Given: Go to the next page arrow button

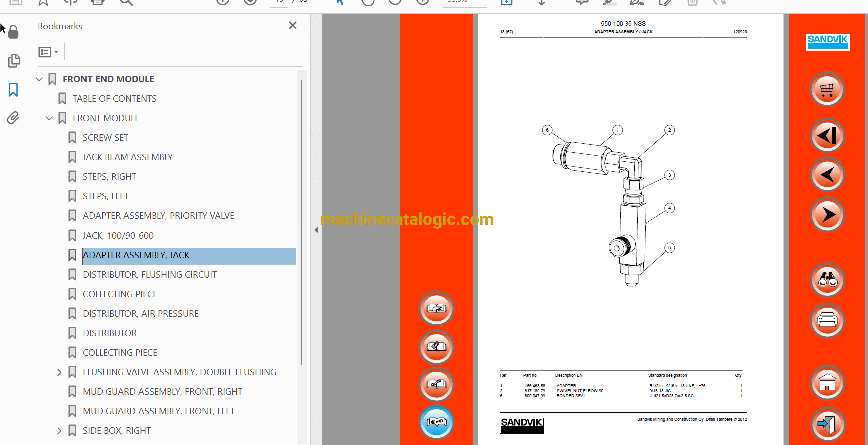Looking at the screenshot, I should (x=827, y=214).
